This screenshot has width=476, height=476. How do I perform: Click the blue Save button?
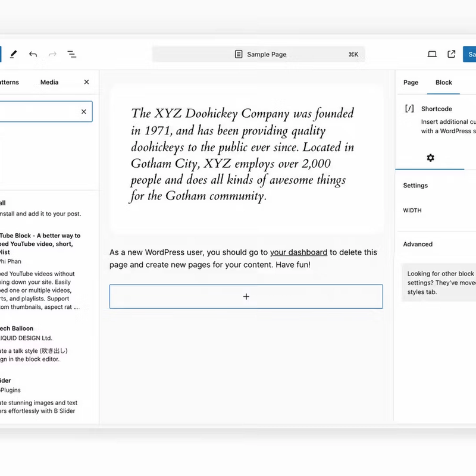pyautogui.click(x=469, y=54)
